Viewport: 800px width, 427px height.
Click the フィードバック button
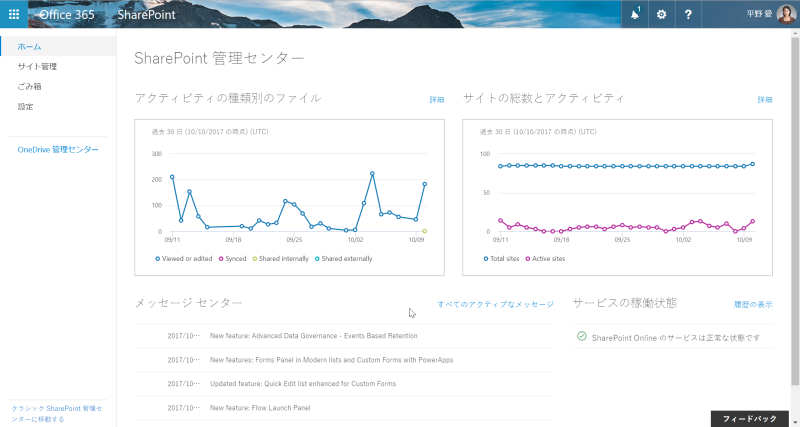(x=749, y=419)
